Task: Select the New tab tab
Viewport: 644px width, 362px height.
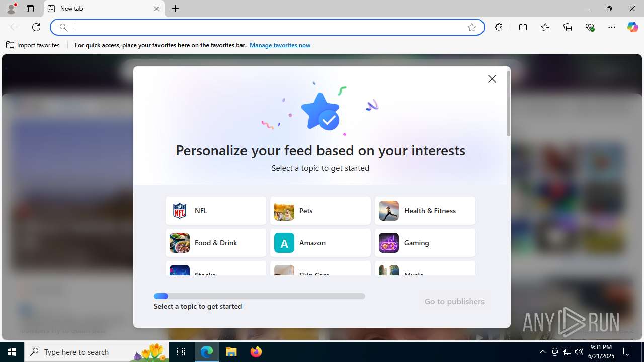Action: 104,9
